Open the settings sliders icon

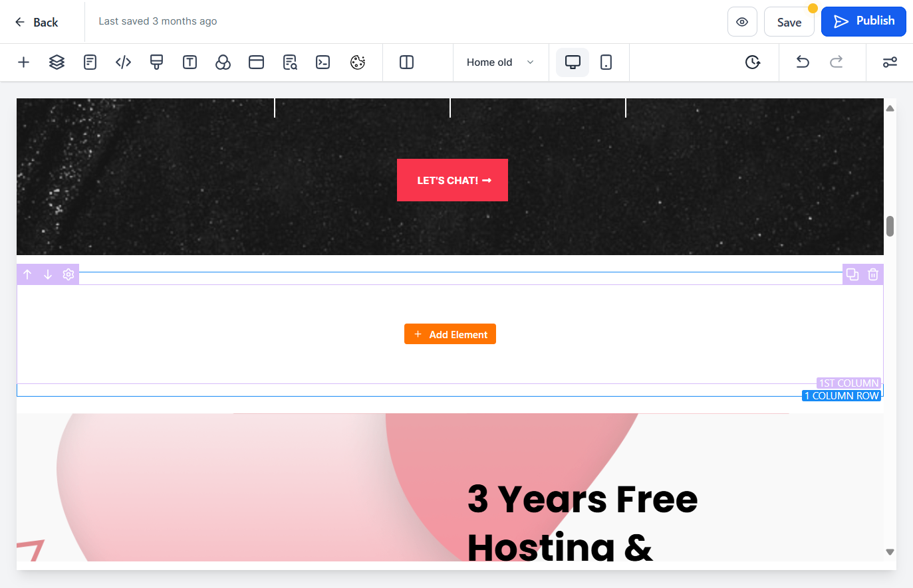click(x=890, y=62)
